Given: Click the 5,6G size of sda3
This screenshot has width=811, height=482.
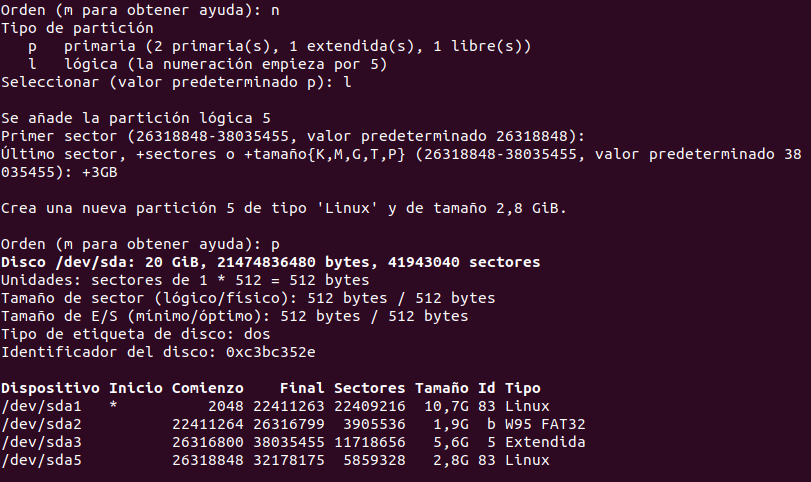Looking at the screenshot, I should (x=450, y=443).
